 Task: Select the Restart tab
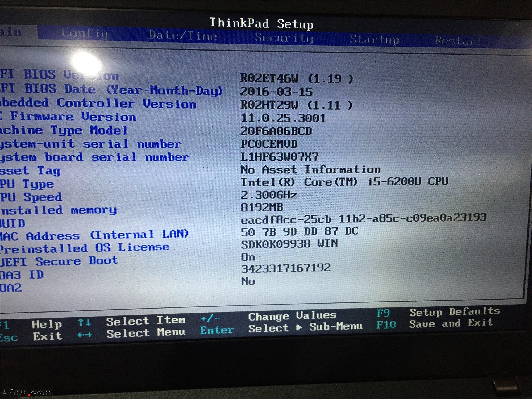458,41
